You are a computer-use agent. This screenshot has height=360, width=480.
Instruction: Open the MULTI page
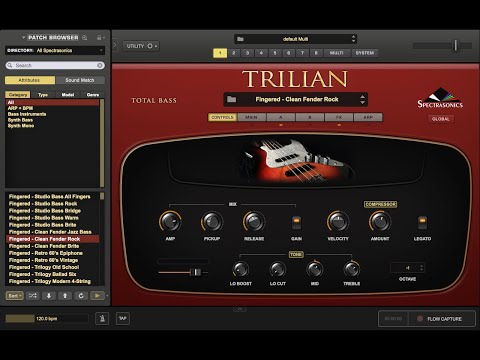click(x=337, y=53)
